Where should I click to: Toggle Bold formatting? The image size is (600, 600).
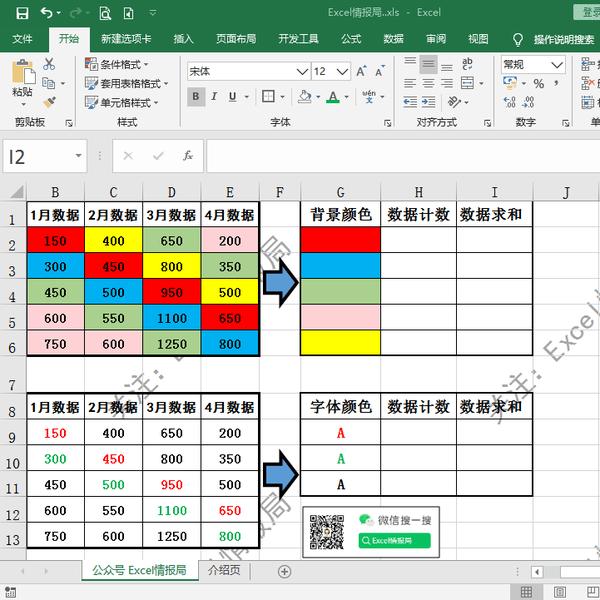(196, 96)
